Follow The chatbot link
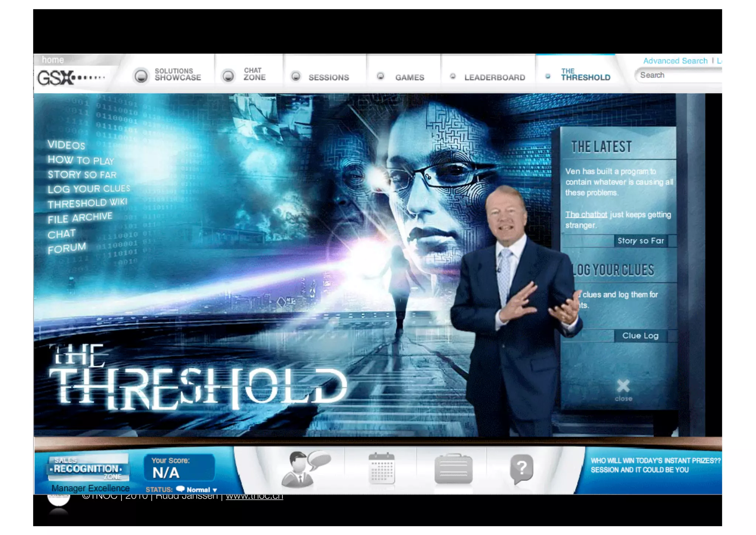 click(586, 214)
